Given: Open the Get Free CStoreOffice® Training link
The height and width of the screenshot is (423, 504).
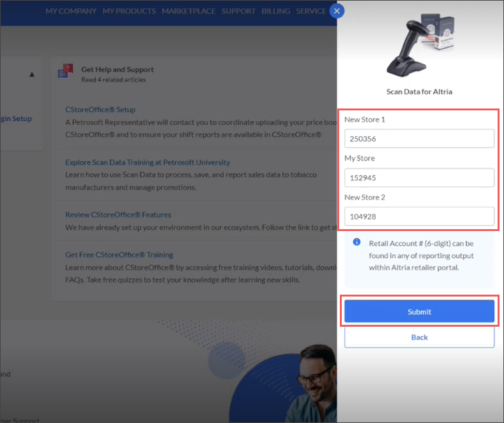Looking at the screenshot, I should pos(119,255).
